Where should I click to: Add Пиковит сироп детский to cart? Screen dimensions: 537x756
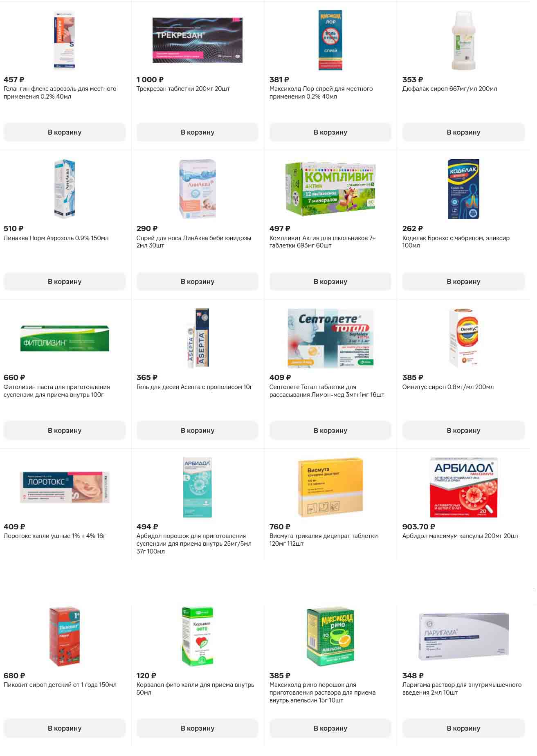click(x=65, y=728)
